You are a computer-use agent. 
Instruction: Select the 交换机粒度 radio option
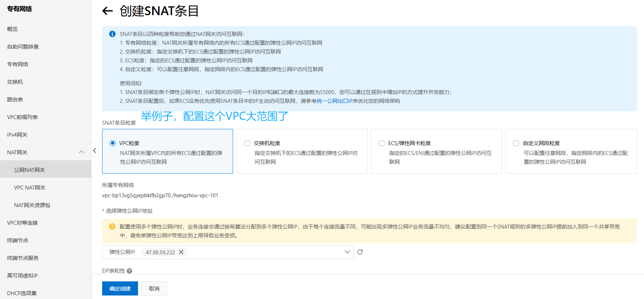[247, 143]
